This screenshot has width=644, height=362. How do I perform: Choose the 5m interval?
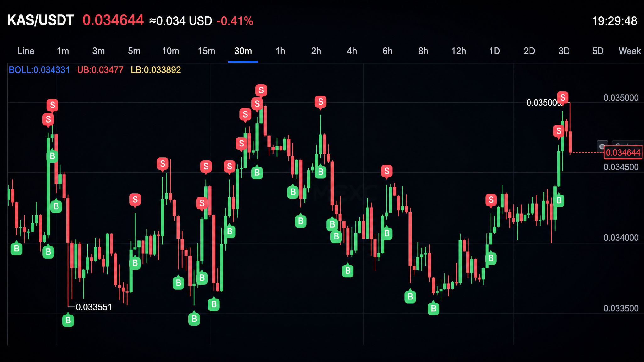134,51
